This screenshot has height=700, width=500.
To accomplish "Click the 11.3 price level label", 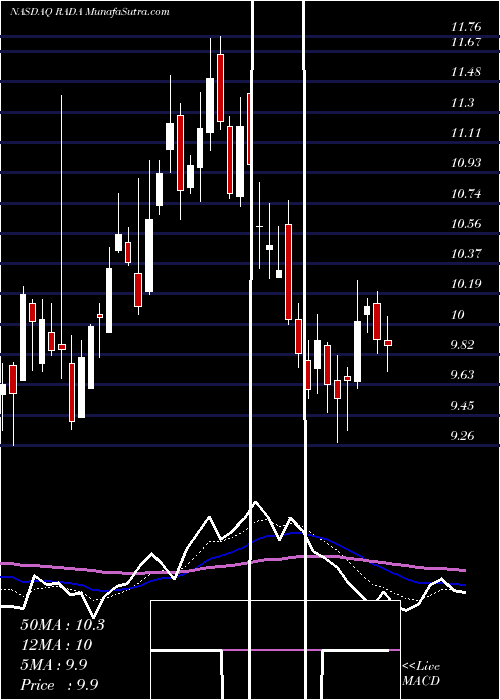I will [462, 103].
